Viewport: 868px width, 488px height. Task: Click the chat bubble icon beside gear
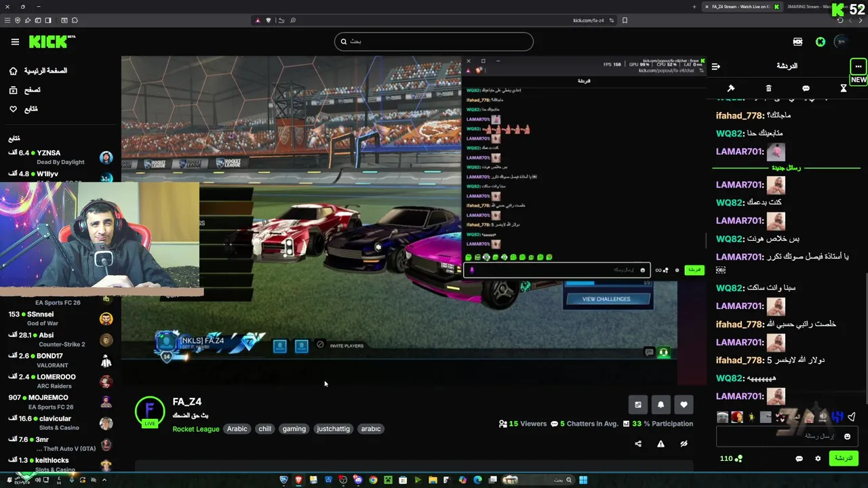tap(799, 459)
